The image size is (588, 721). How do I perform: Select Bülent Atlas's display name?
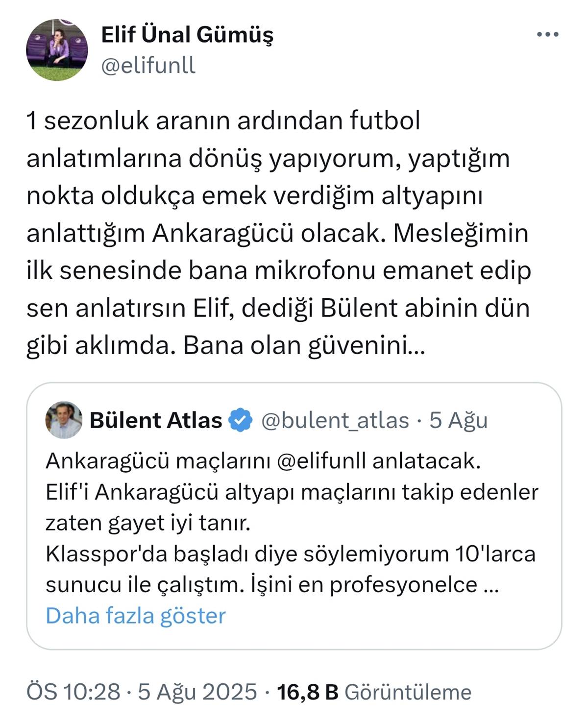pyautogui.click(x=155, y=420)
